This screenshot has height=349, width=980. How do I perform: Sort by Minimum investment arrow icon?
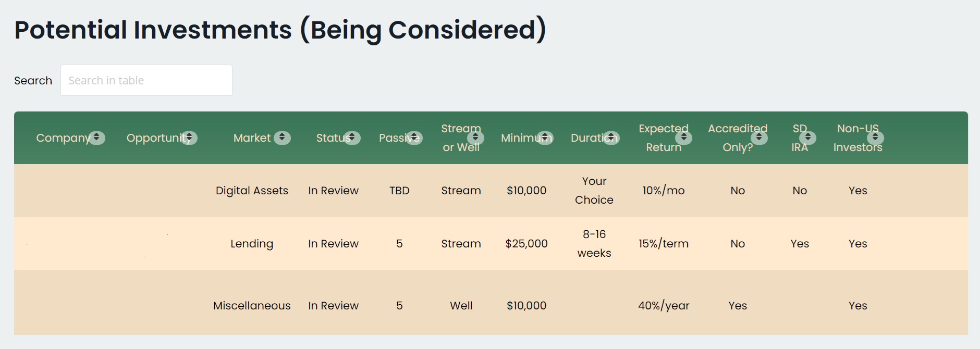[x=545, y=138]
